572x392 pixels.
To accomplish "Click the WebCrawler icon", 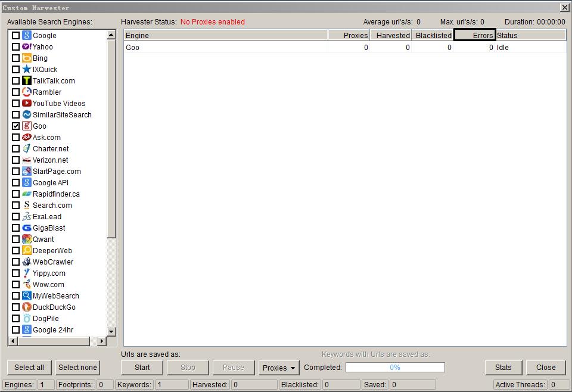I will (x=27, y=262).
